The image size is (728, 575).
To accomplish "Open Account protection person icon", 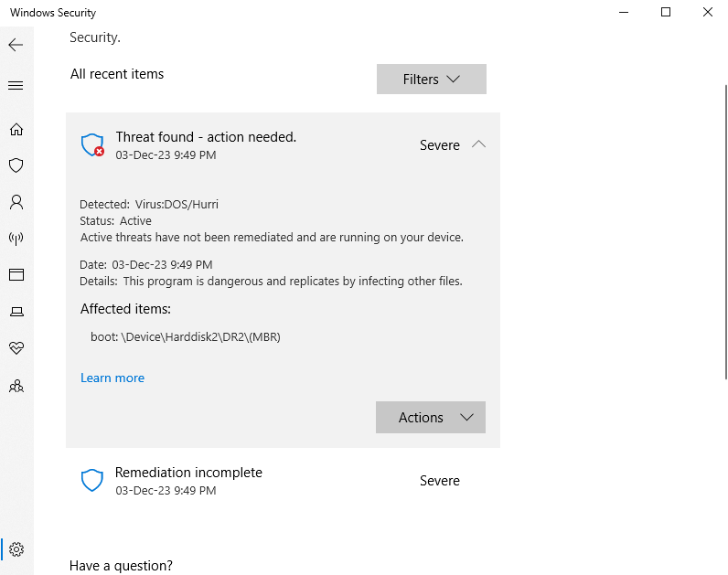I will 16,202.
